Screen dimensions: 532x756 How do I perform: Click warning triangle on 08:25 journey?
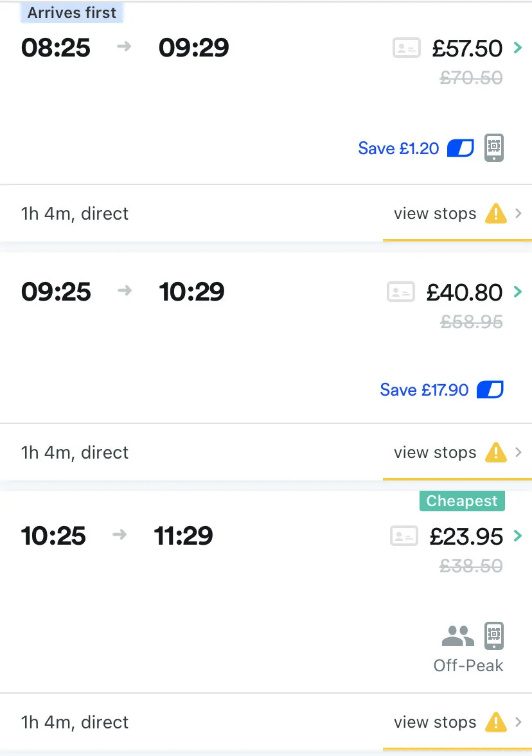point(495,213)
